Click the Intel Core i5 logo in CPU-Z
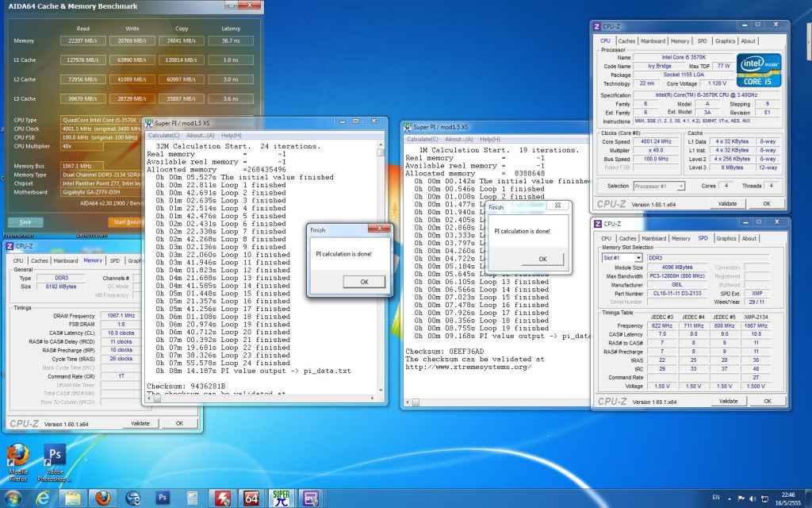The height and width of the screenshot is (508, 812). 759,70
